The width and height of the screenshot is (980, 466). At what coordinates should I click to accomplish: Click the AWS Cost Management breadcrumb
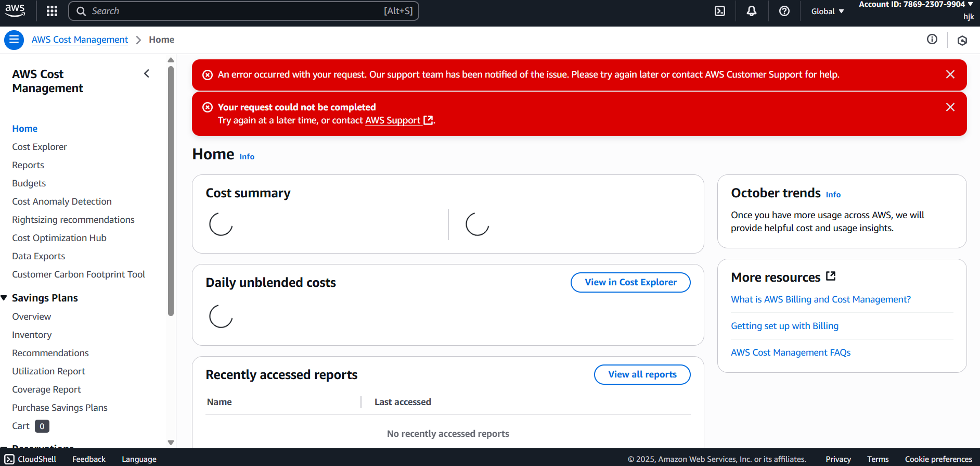coord(80,40)
